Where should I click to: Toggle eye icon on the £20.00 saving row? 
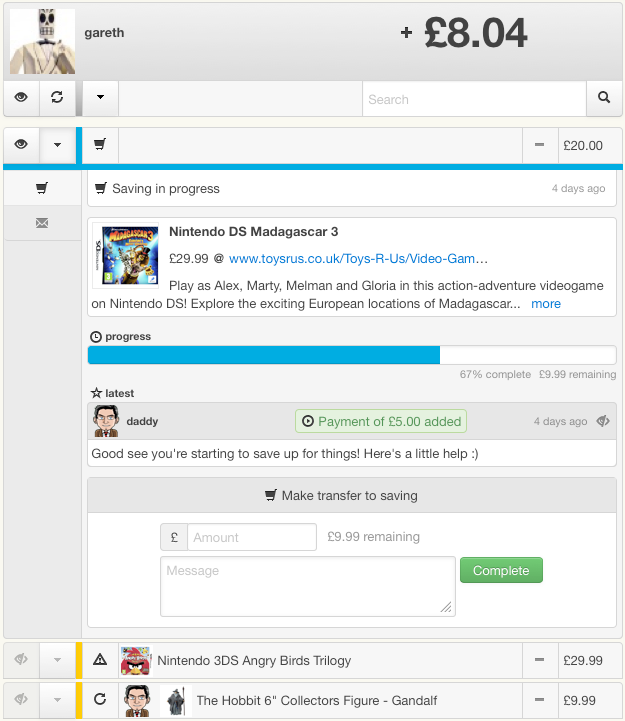[x=21, y=145]
